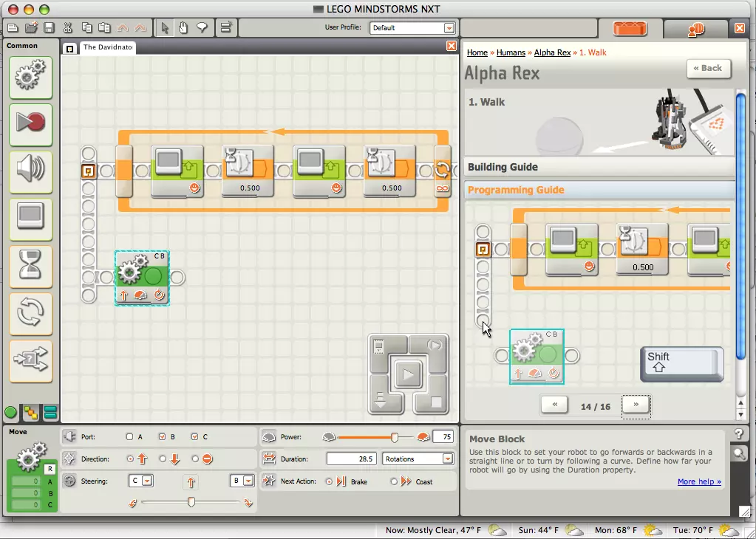Select the Wait hourglass block in palette

click(30, 267)
